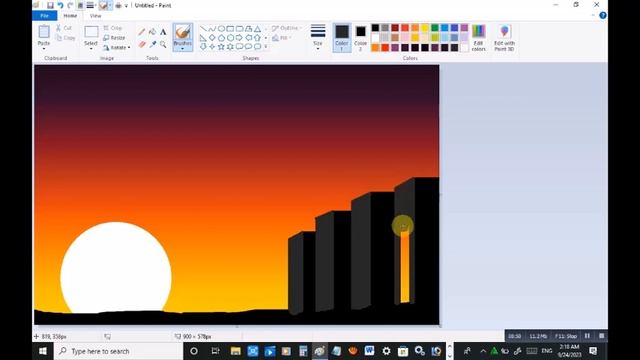This screenshot has height=360, width=640.
Task: Open Edit colors dialog
Action: click(x=478, y=38)
